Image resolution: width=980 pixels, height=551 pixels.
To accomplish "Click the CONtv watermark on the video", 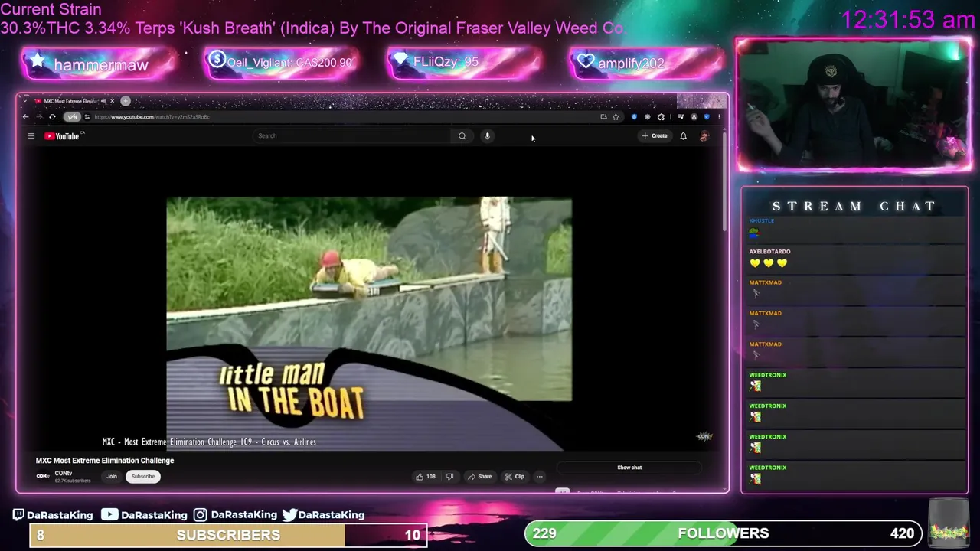I will coord(704,436).
